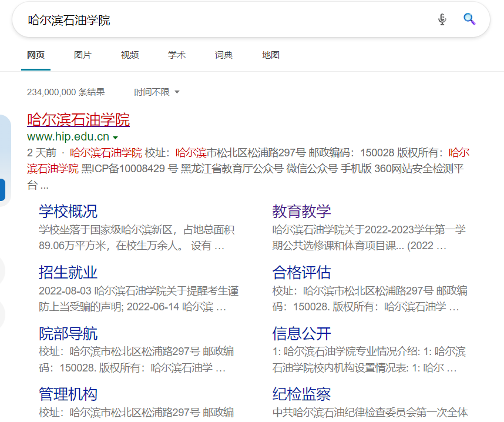
Task: Click the 招生就业 sublink
Action: click(68, 272)
